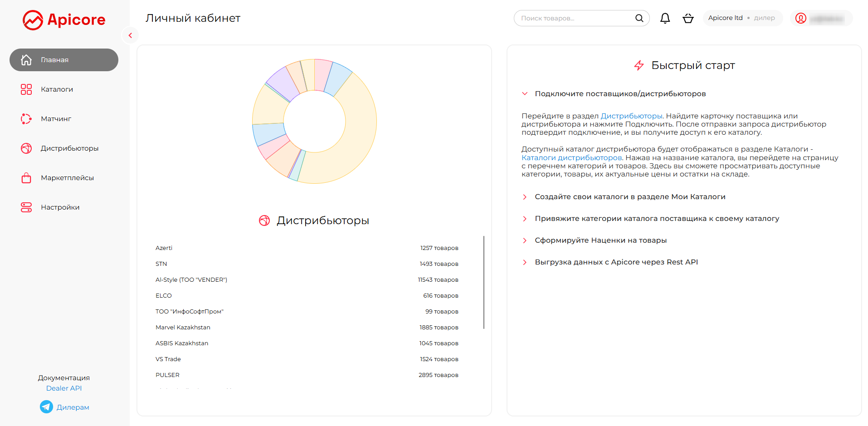Open the Dealer API documentation link
The height and width of the screenshot is (426, 868).
pos(64,388)
